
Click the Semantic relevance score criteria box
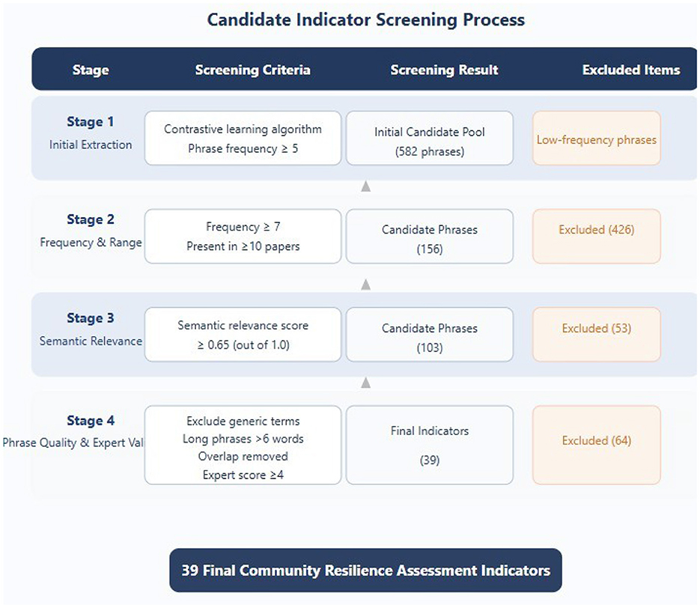(243, 334)
